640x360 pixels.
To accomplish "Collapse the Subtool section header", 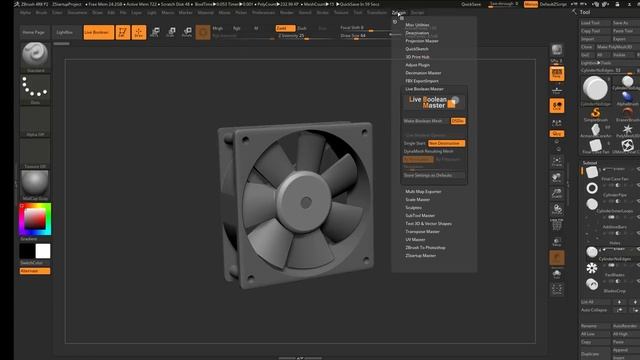I will (x=590, y=163).
